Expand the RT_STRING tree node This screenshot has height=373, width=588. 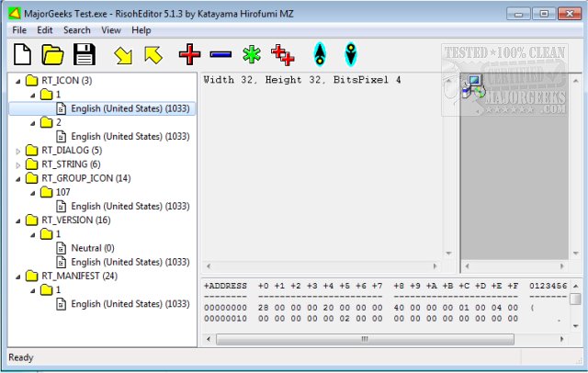[x=18, y=165]
